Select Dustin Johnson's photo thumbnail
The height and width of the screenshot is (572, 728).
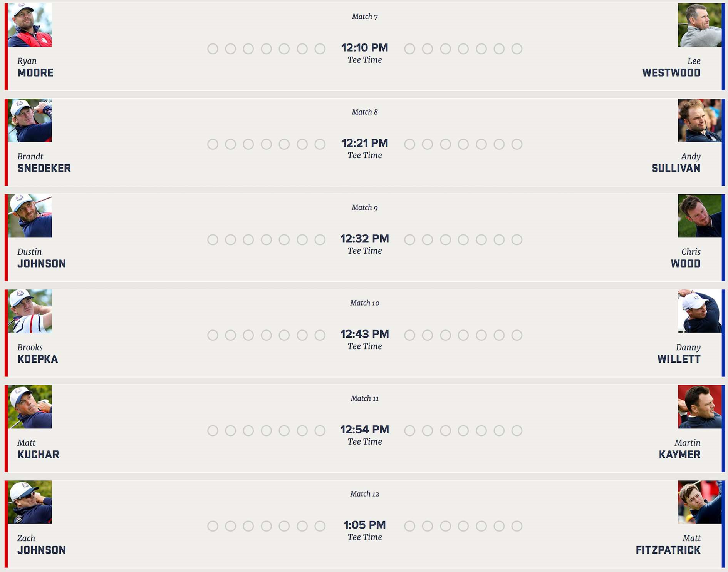(30, 216)
